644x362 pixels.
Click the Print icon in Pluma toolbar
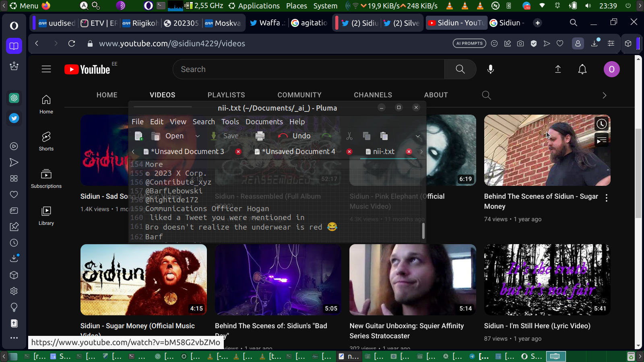[x=260, y=136]
